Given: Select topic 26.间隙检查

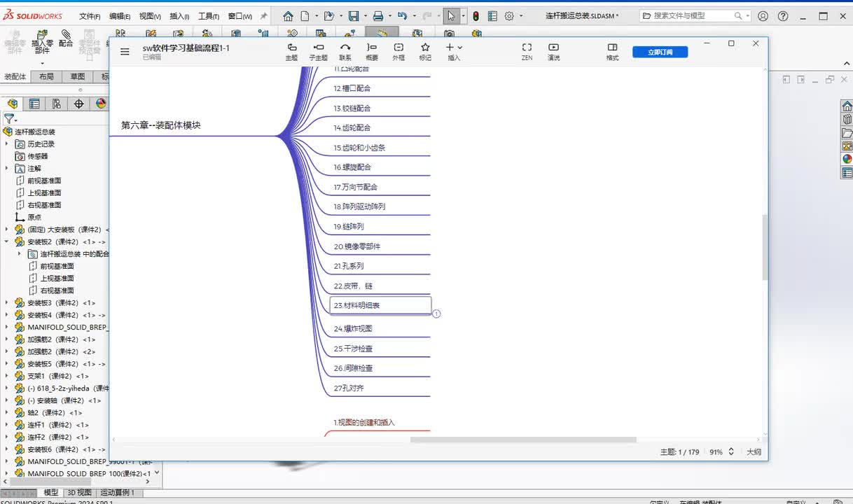Looking at the screenshot, I should (353, 367).
